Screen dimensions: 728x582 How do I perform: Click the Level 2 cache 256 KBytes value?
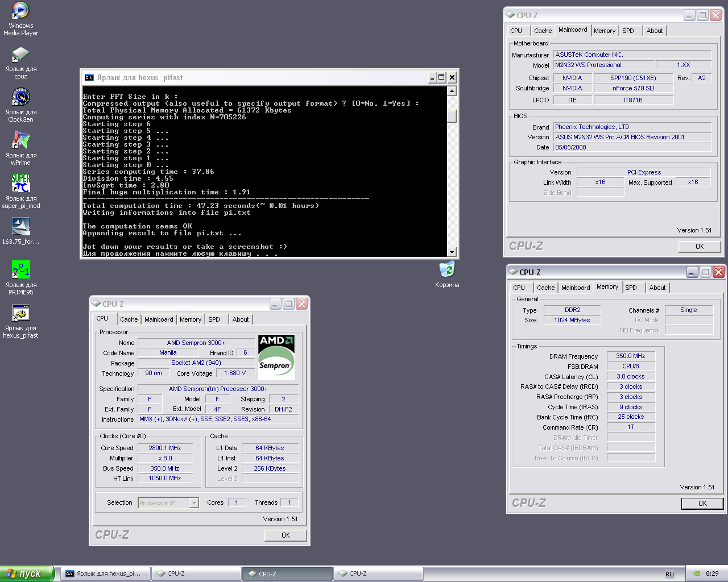(270, 468)
